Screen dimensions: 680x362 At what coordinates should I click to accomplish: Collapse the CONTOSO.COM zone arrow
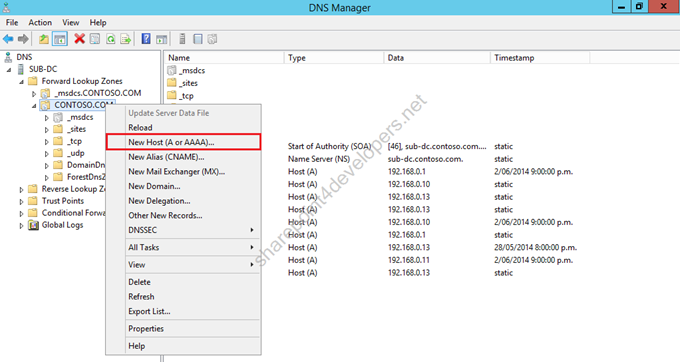(34, 105)
